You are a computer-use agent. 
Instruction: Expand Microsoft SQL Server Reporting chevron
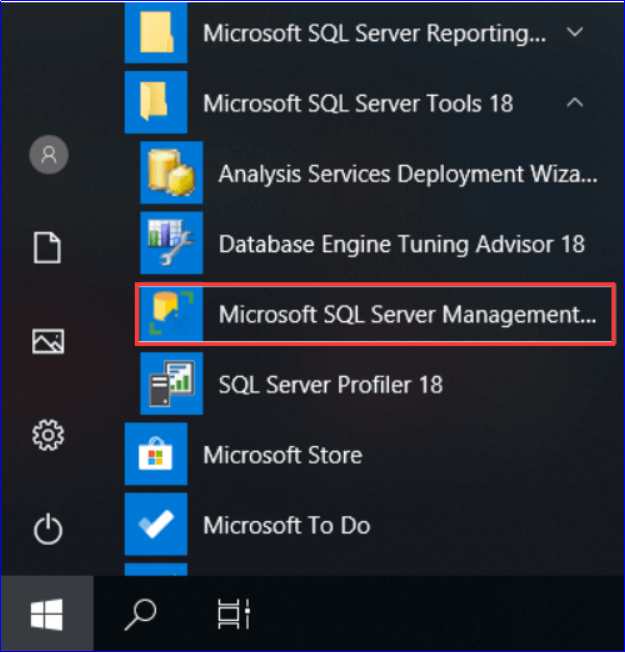tap(575, 32)
